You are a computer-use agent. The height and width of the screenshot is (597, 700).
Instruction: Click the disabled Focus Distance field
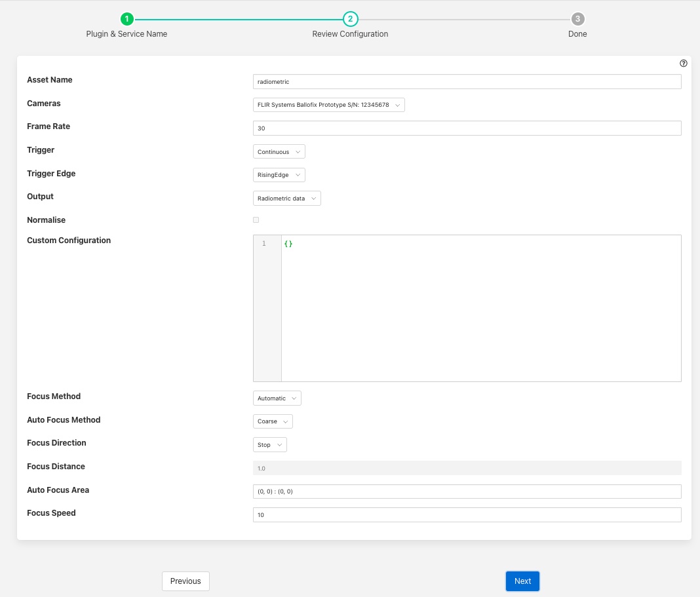pyautogui.click(x=467, y=468)
